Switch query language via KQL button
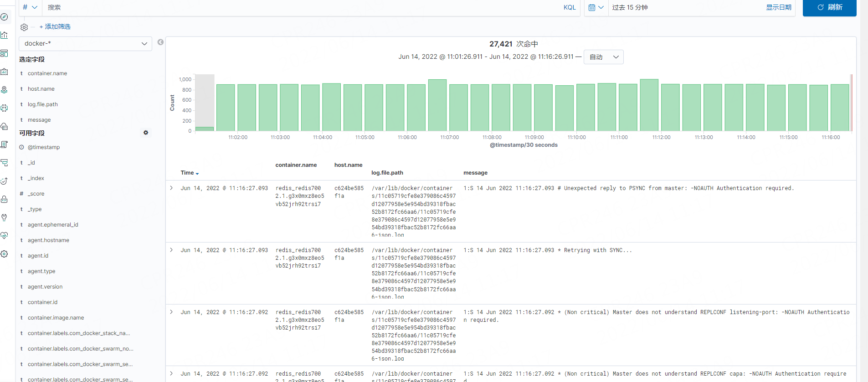This screenshot has height=382, width=868. [x=570, y=7]
